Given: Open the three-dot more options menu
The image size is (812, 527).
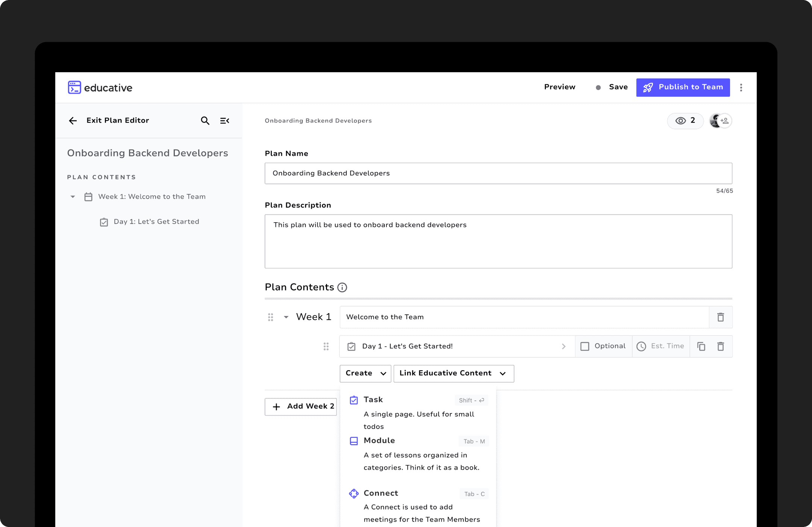Looking at the screenshot, I should 741,88.
